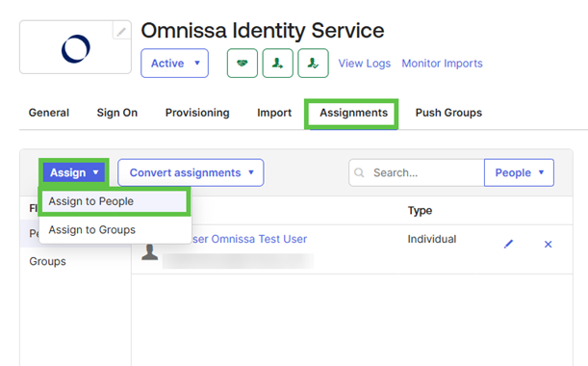Click the Omnissa circular logo thumbnail
The width and height of the screenshot is (588, 366).
click(76, 49)
